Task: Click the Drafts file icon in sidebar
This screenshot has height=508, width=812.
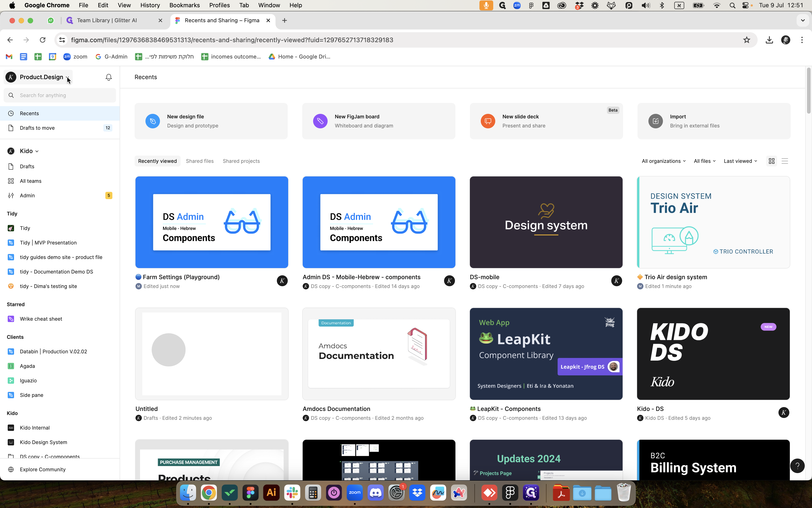Action: pos(11,166)
